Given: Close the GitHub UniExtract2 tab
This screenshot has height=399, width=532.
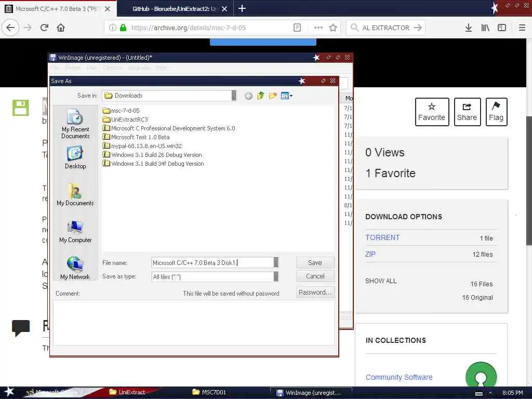Looking at the screenshot, I should point(224,9).
